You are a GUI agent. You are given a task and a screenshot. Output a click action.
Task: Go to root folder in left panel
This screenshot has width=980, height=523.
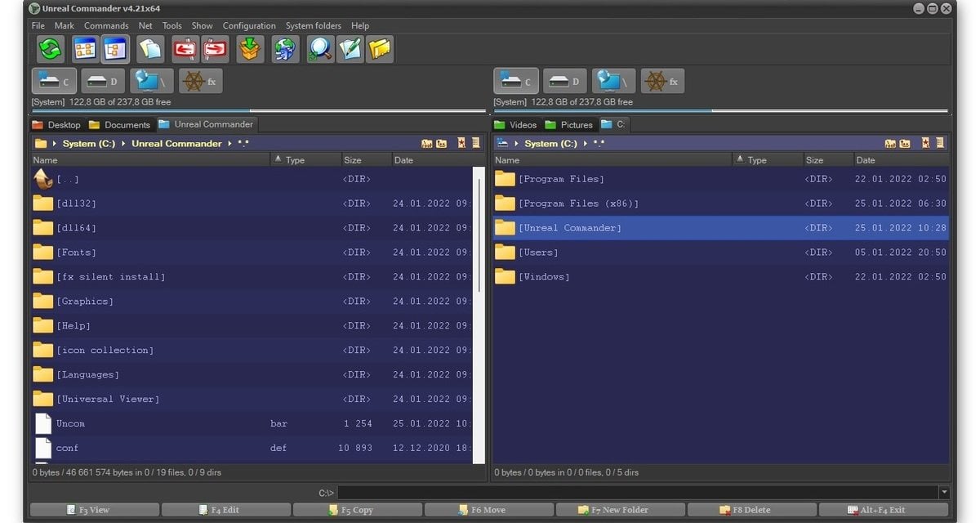tap(427, 144)
